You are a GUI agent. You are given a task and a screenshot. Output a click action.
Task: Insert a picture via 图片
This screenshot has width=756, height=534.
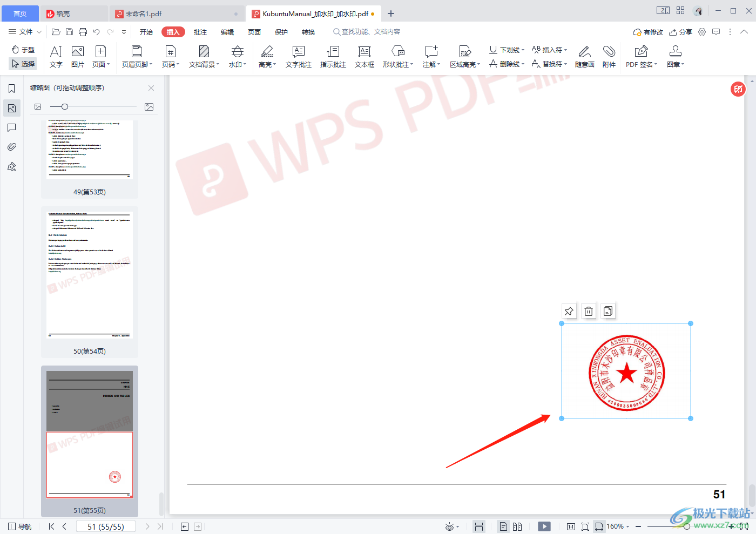[x=78, y=57]
